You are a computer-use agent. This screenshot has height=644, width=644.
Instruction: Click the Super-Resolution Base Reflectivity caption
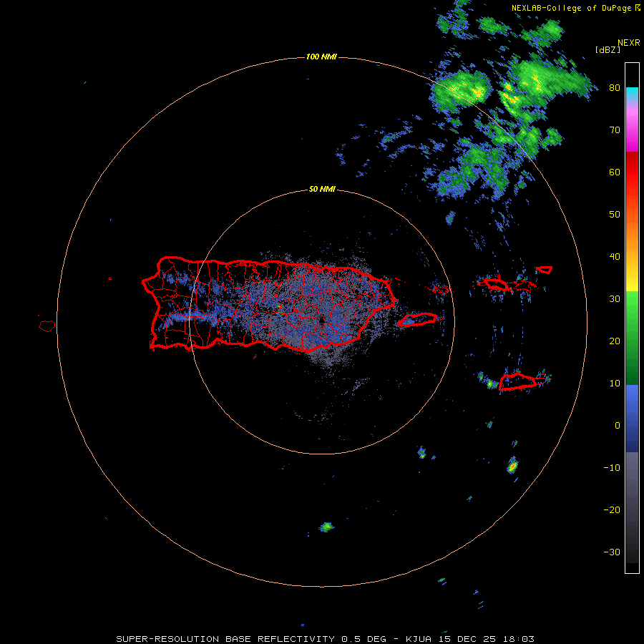(225, 639)
